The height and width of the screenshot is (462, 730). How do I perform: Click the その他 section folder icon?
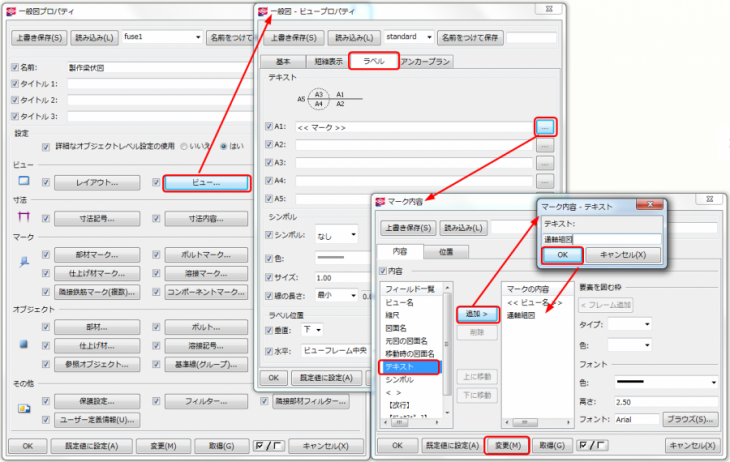pos(24,408)
